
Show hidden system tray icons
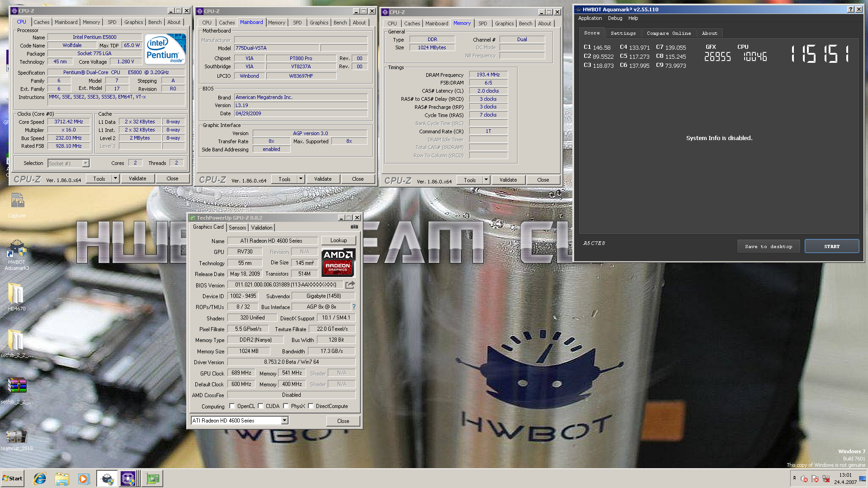(x=794, y=478)
